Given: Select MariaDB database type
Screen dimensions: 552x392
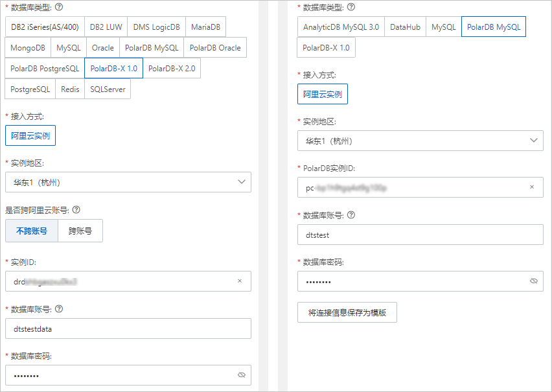Looking at the screenshot, I should tap(205, 27).
